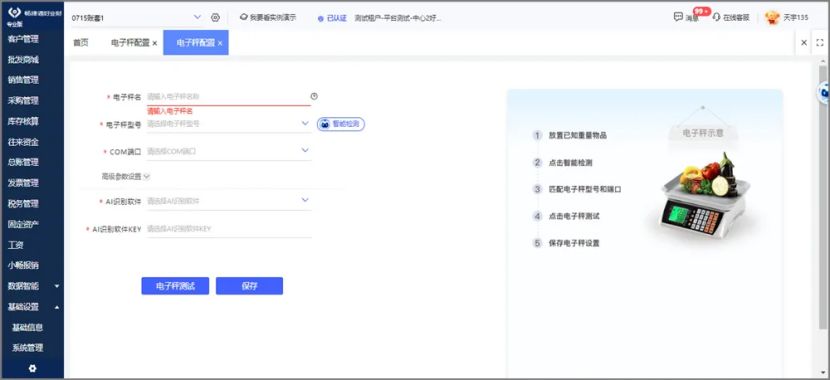Expand 高级参数设置 section

click(x=126, y=177)
